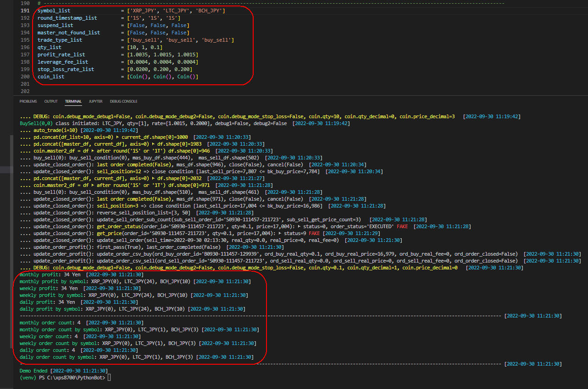Click the terminal prompt after PythonBot>
Image resolution: width=588 pixels, height=389 pixels.
109,378
